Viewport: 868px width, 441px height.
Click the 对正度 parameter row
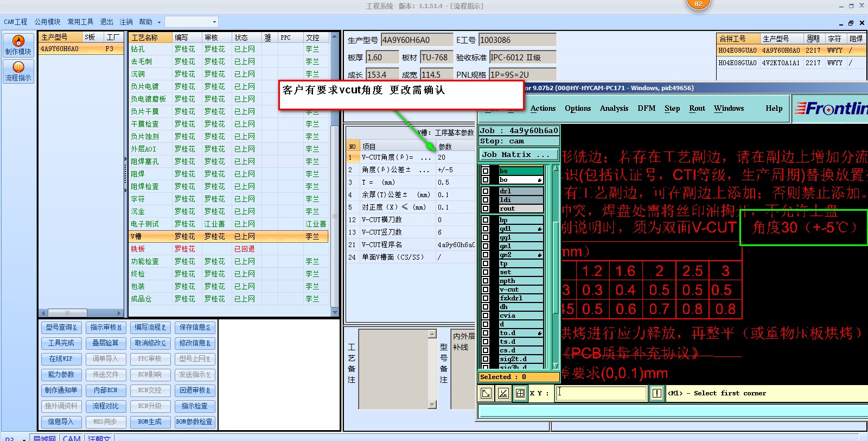[411, 207]
